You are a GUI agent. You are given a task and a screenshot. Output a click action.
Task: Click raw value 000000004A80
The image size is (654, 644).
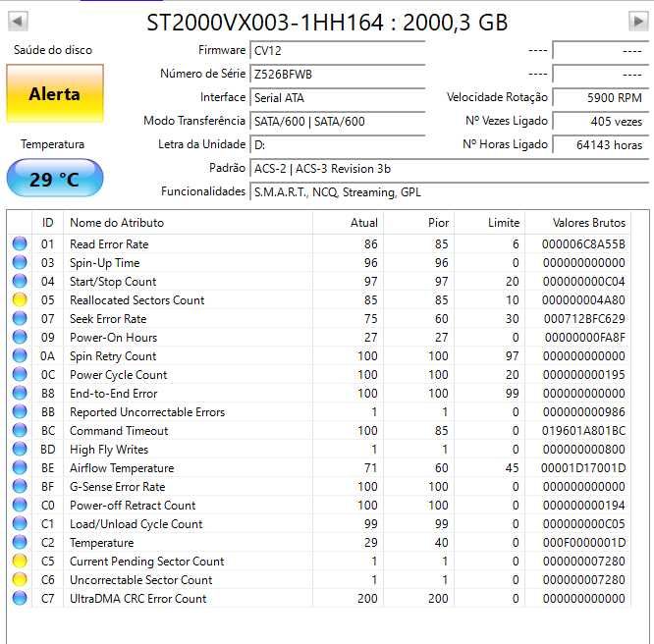coord(583,299)
